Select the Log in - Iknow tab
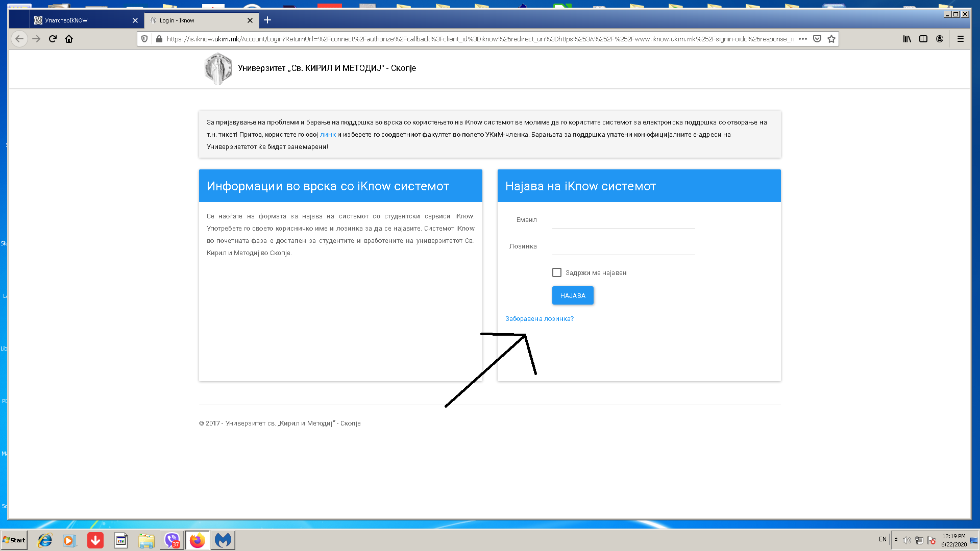The width and height of the screenshot is (980, 551). pyautogui.click(x=202, y=20)
